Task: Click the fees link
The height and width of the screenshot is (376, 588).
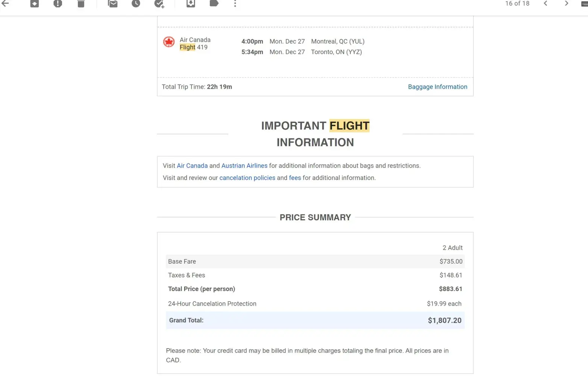Action: (295, 178)
